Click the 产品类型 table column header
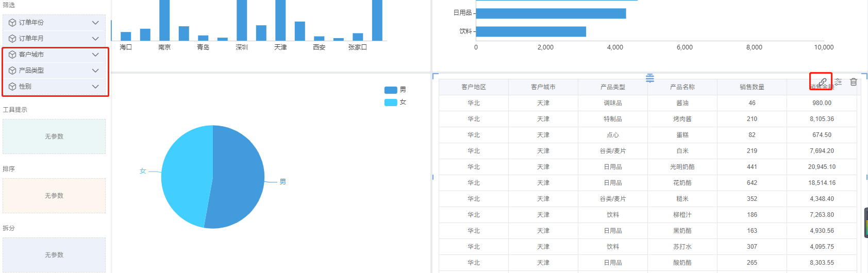Screen dimensions: 868x273 click(x=612, y=87)
